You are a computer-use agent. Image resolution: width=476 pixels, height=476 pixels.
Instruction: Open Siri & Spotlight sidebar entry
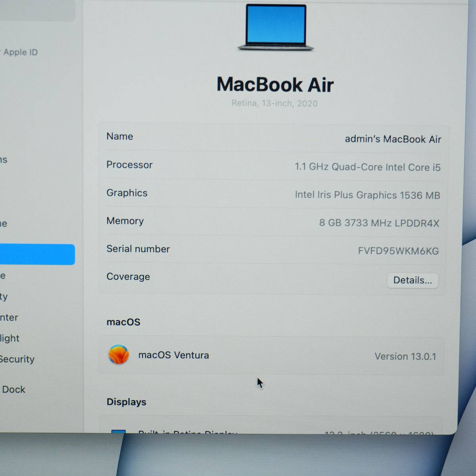pyautogui.click(x=10, y=338)
